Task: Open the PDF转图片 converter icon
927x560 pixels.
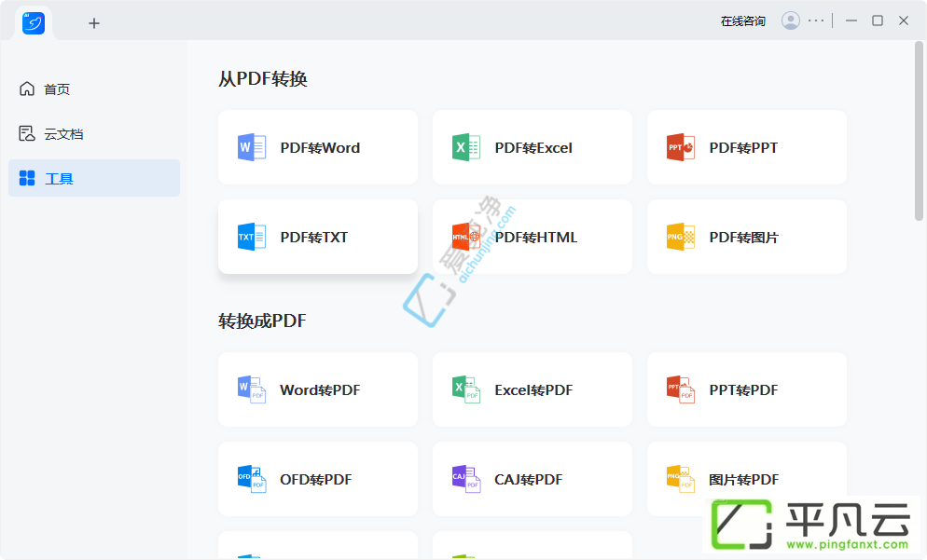Action: [681, 237]
